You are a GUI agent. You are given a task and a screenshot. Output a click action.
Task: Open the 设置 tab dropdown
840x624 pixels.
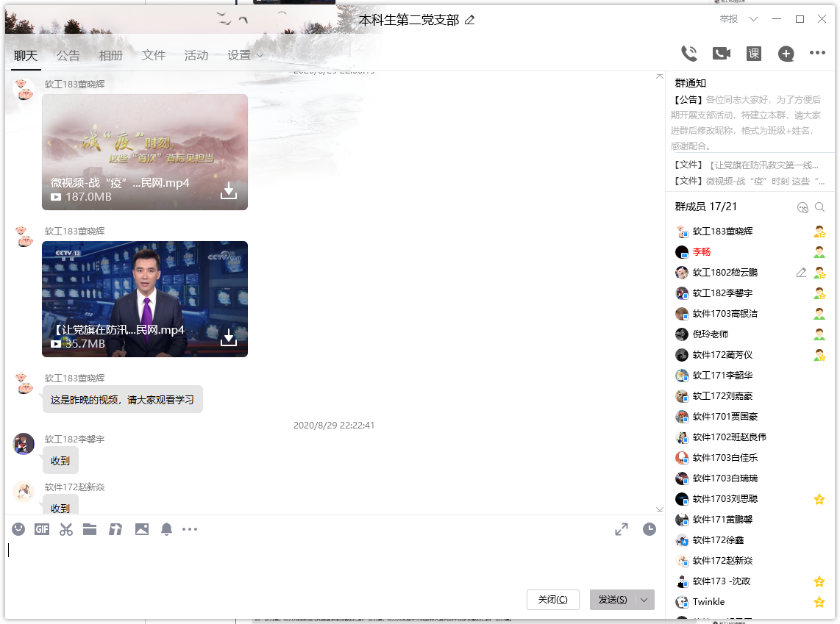(x=246, y=55)
